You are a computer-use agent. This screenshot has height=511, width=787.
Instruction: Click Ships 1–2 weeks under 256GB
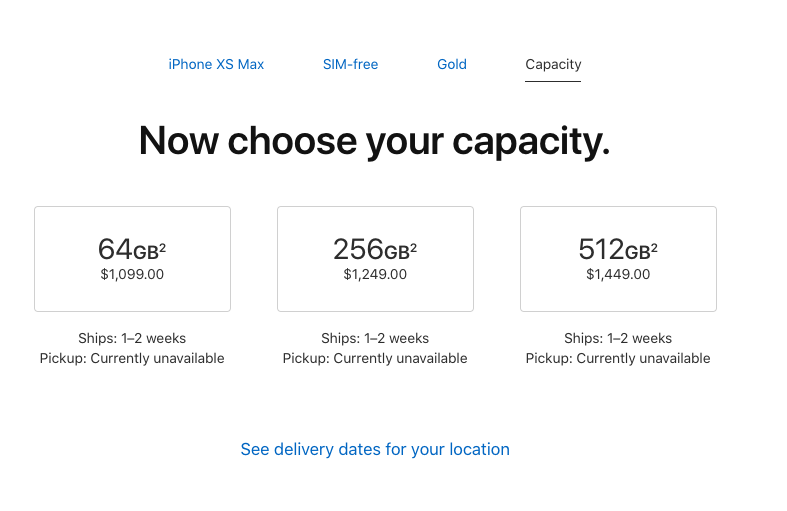[375, 338]
